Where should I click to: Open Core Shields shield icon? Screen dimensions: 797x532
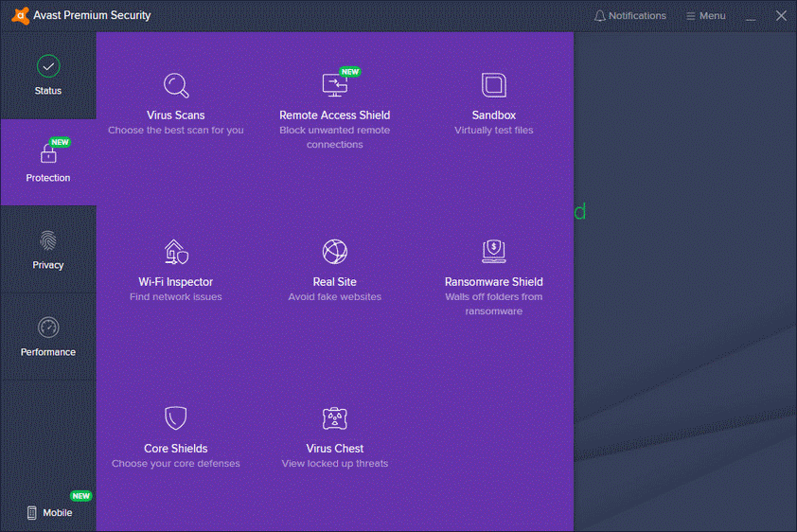tap(176, 418)
